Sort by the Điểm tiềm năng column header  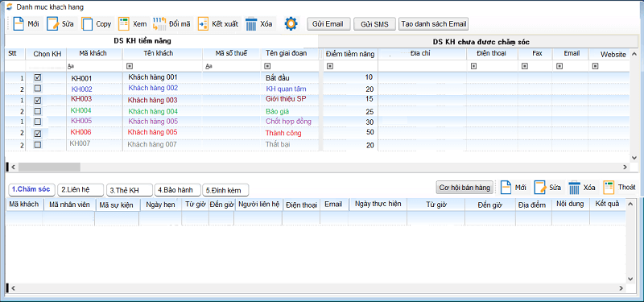tap(350, 54)
